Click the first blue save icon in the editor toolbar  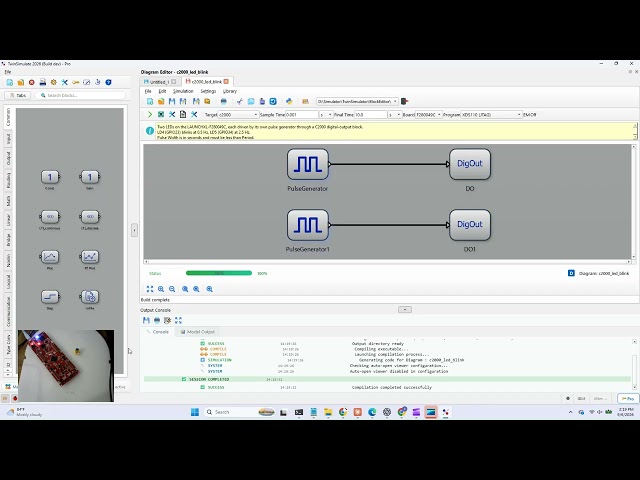172,101
